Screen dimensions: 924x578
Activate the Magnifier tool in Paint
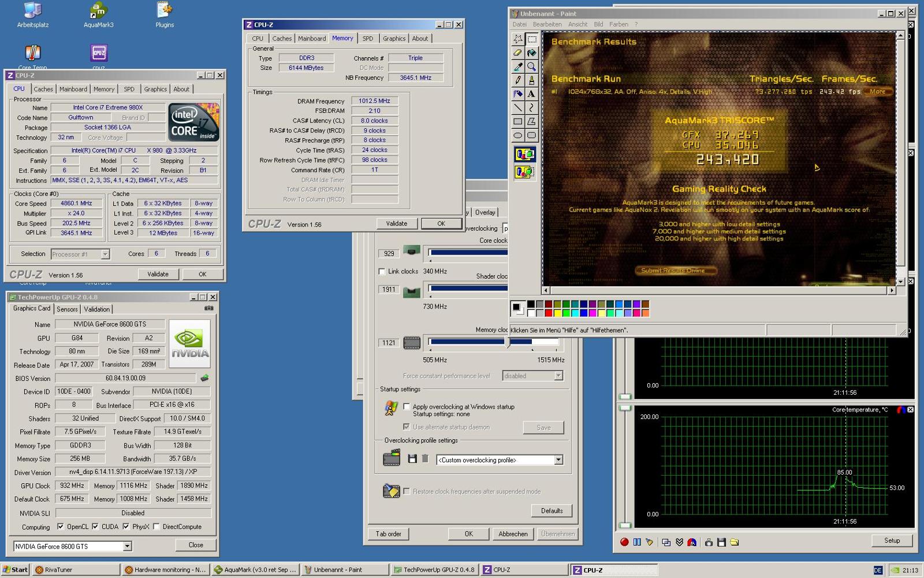[532, 66]
